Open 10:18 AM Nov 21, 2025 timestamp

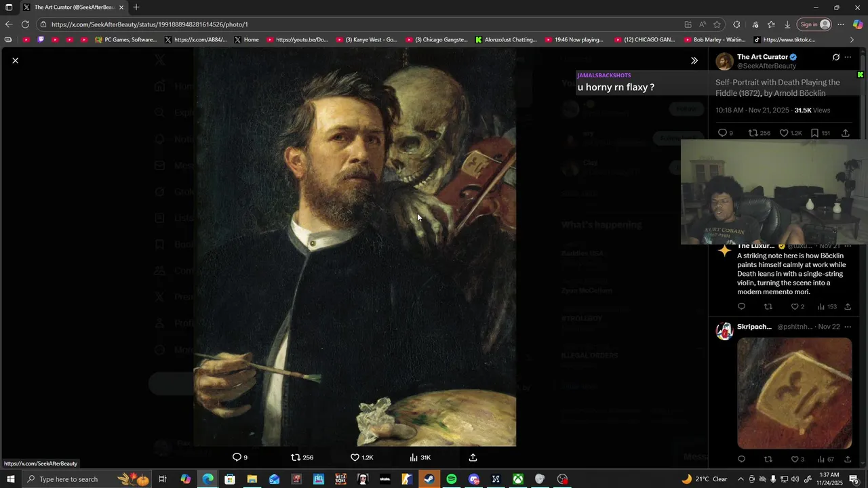pyautogui.click(x=752, y=110)
